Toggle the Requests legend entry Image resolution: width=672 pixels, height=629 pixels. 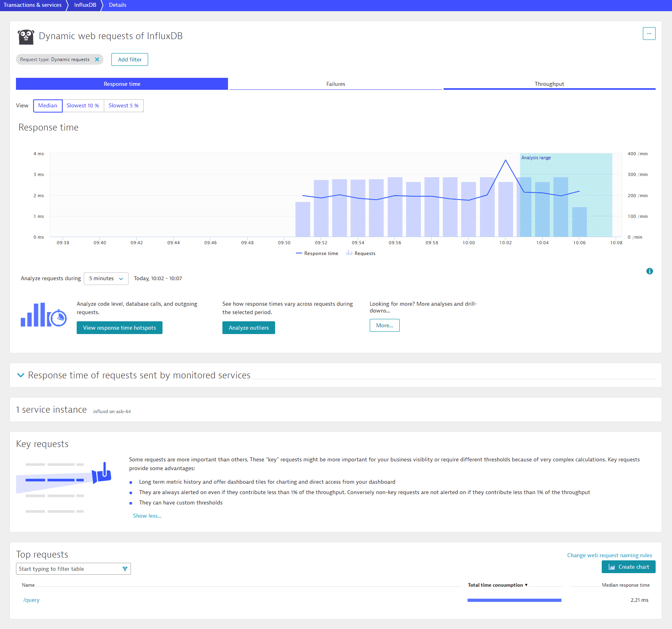(x=361, y=253)
